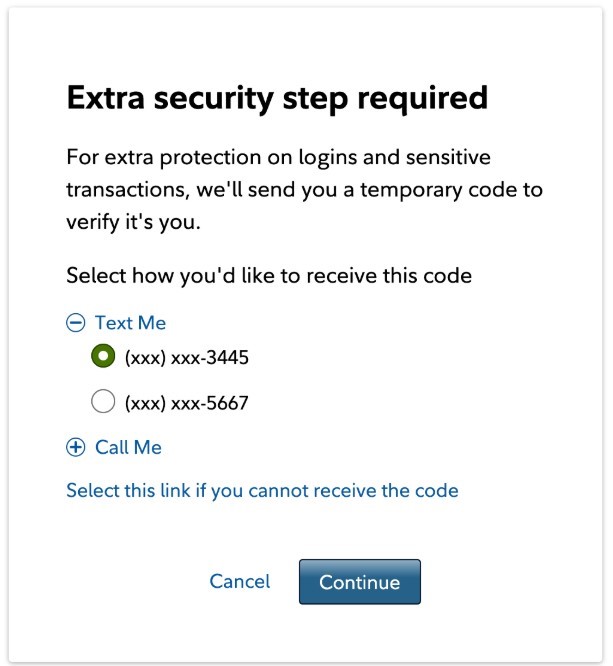Cancel the security verification step
Image resolution: width=613 pixels, height=666 pixels.
coord(240,582)
